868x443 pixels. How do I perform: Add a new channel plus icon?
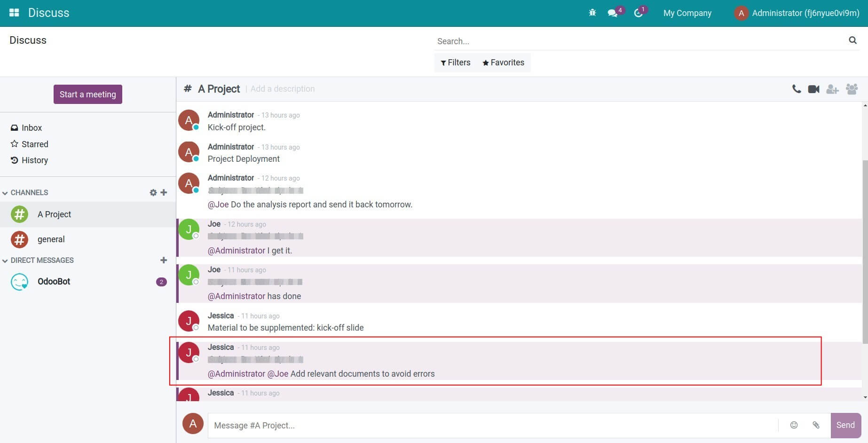click(164, 192)
